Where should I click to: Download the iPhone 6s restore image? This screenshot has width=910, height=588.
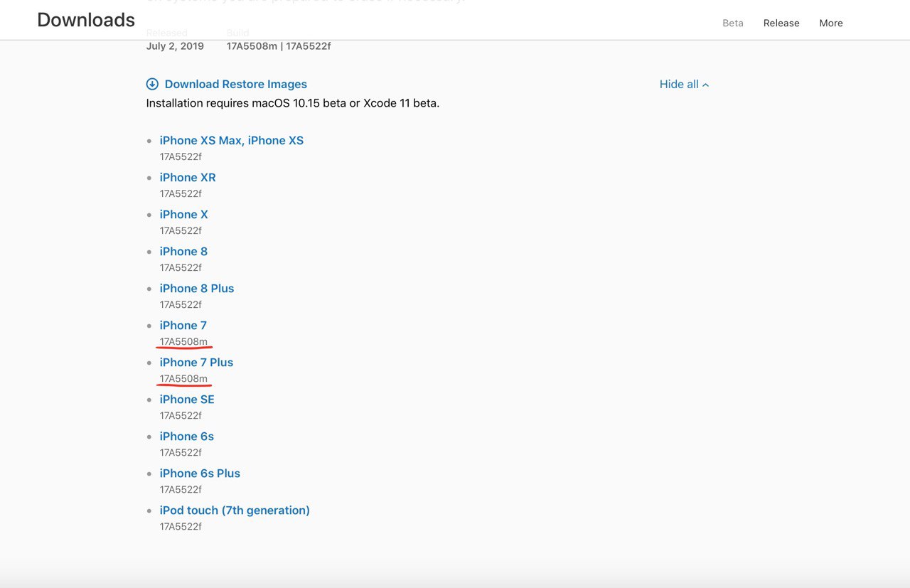point(187,436)
